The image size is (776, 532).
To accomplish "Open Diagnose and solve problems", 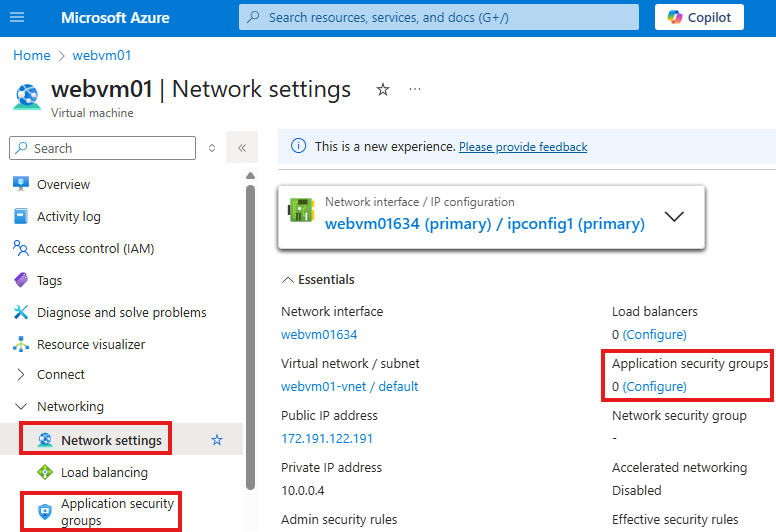I will [122, 313].
